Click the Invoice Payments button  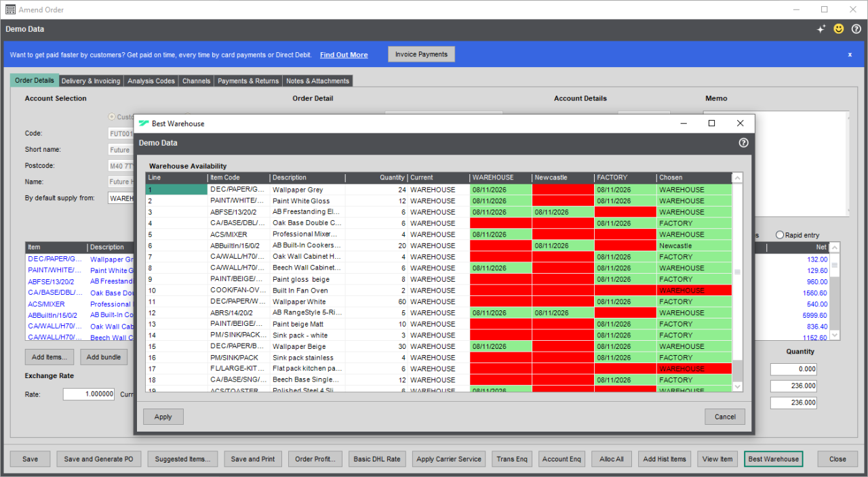click(421, 54)
